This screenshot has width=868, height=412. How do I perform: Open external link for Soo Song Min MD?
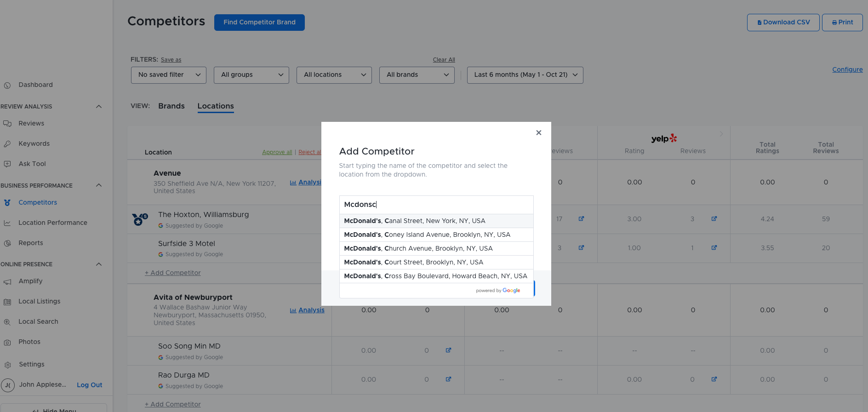point(449,350)
